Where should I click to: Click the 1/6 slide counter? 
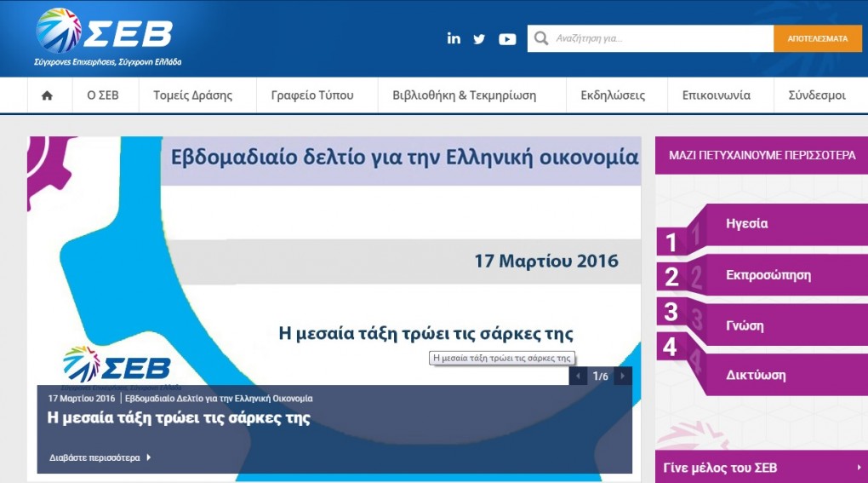[x=601, y=377]
